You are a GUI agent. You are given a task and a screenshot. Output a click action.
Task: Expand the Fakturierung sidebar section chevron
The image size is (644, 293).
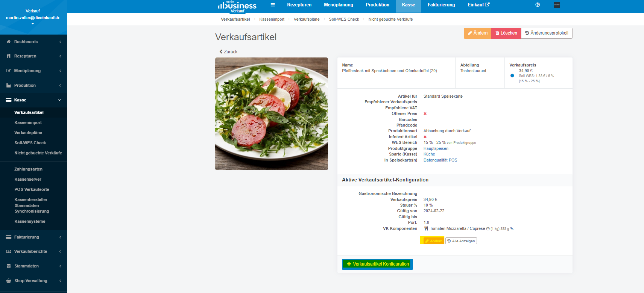point(60,237)
